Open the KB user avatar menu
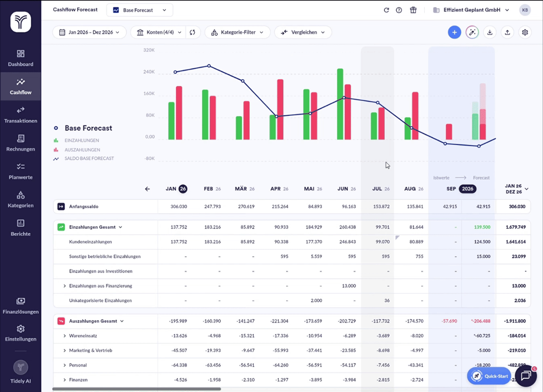Screen dimensions: 543x392 pos(525,10)
